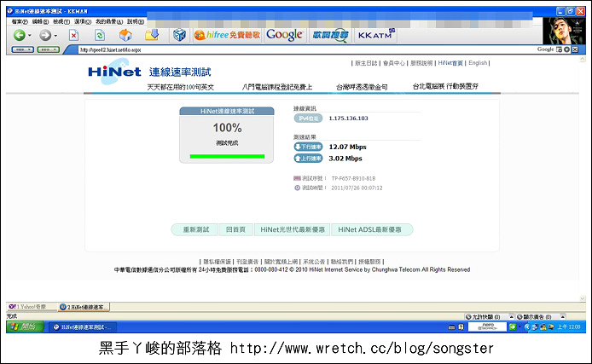This screenshot has width=592, height=364.
Task: Open the 隱私權保護 footer link
Action: [217, 262]
